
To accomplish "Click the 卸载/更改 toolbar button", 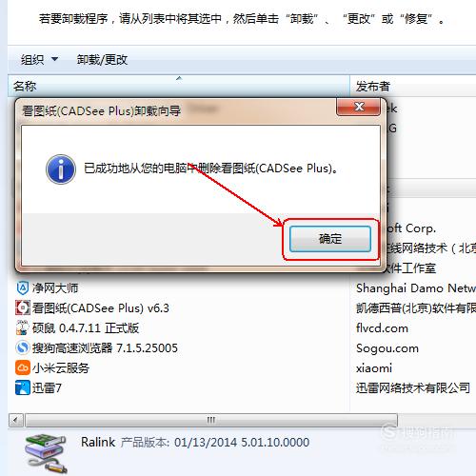I will (x=102, y=59).
